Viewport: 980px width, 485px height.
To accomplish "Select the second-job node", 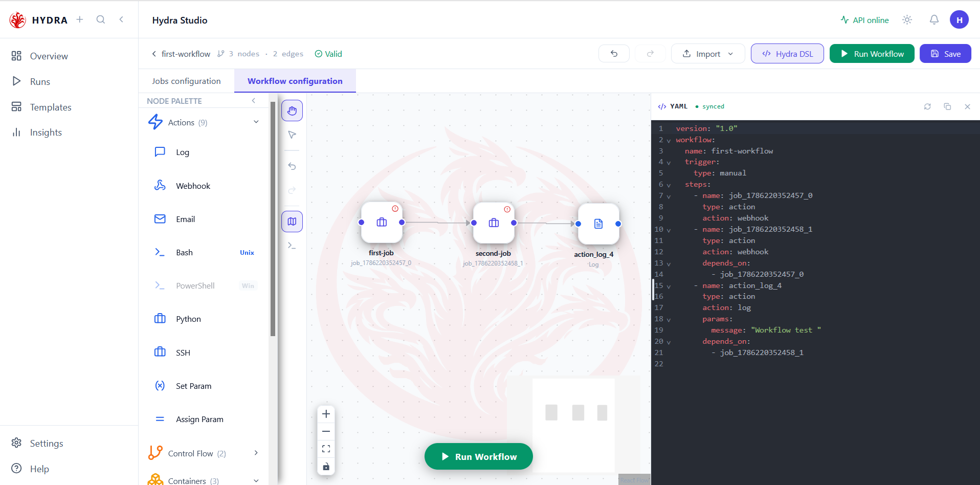I will pyautogui.click(x=494, y=223).
